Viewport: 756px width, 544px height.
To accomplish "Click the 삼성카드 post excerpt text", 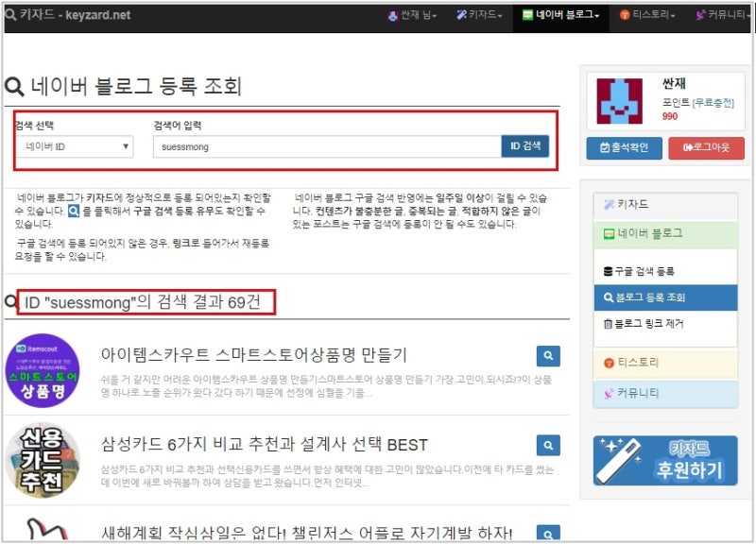I will (x=327, y=476).
